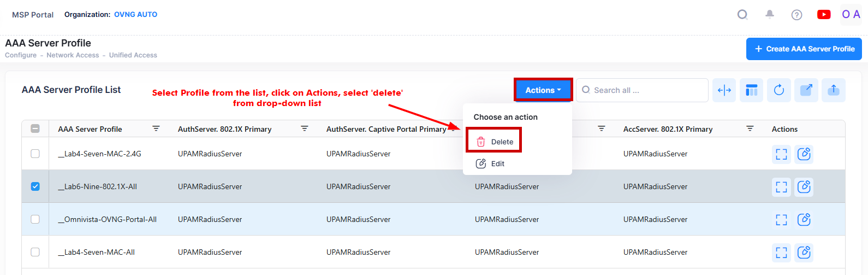Click the search magnifier icon in header
The image size is (868, 275).
coord(742,15)
